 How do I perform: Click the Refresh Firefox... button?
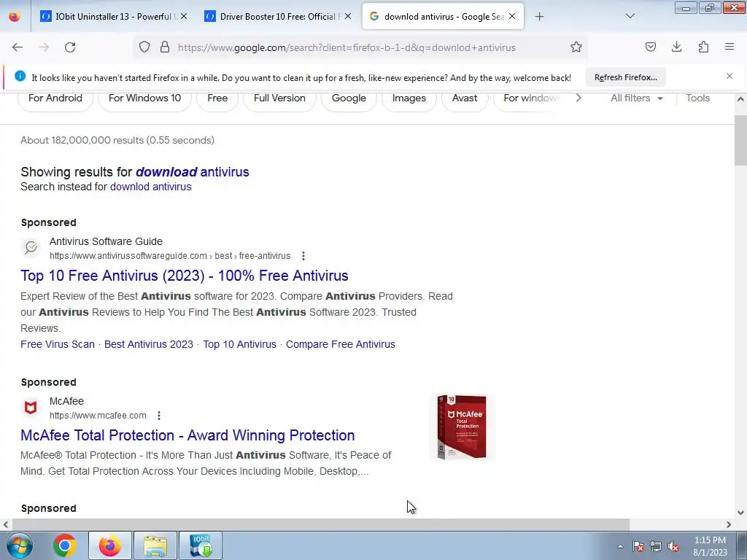(625, 77)
